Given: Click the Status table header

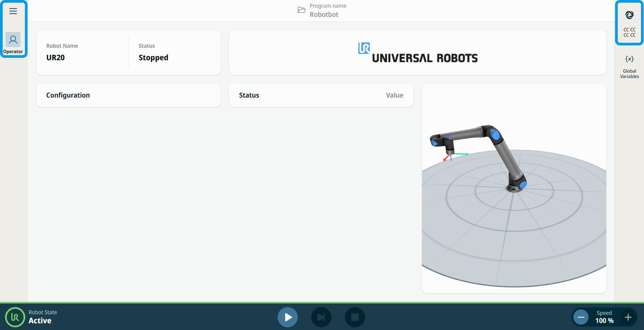Looking at the screenshot, I should 249,95.
